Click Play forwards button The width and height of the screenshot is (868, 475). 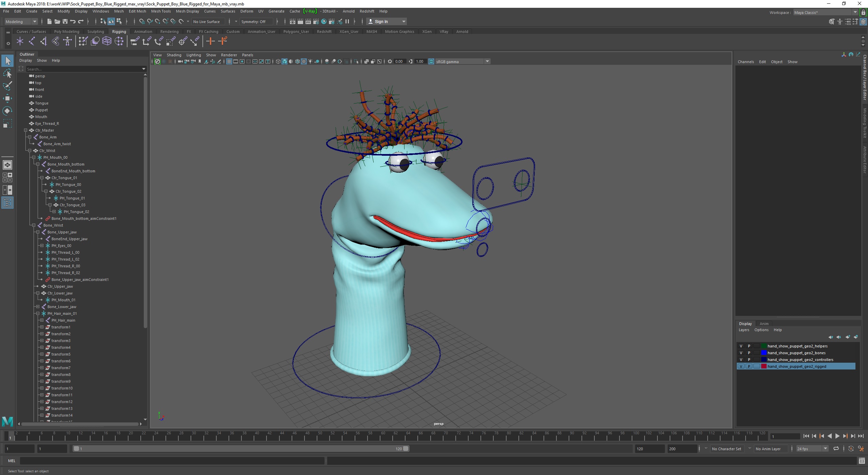coord(837,436)
